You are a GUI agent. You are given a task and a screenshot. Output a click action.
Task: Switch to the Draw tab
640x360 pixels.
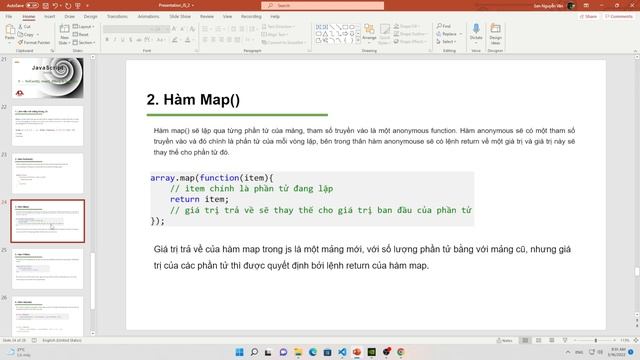click(69, 17)
